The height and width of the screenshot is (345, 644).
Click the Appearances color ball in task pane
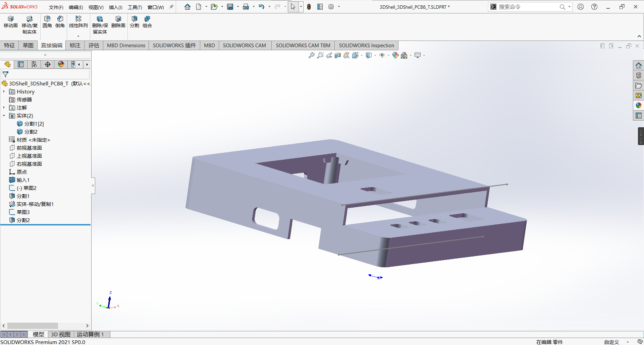click(638, 106)
